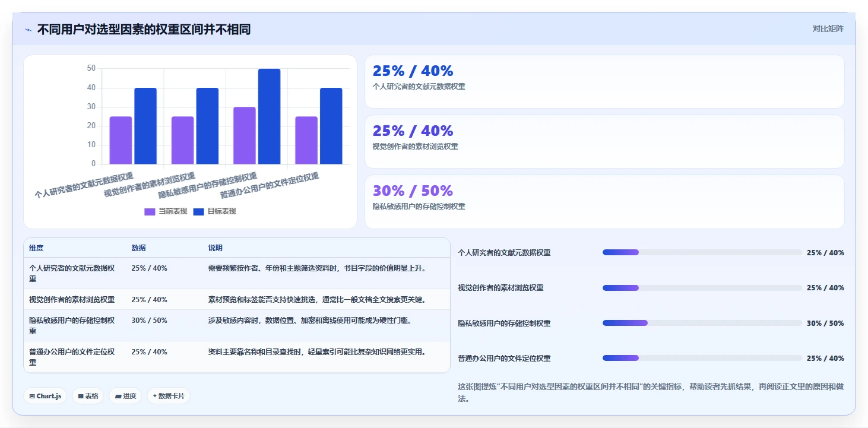Click the chart axis label 普通办公用户的文件定位权重

pos(270,185)
